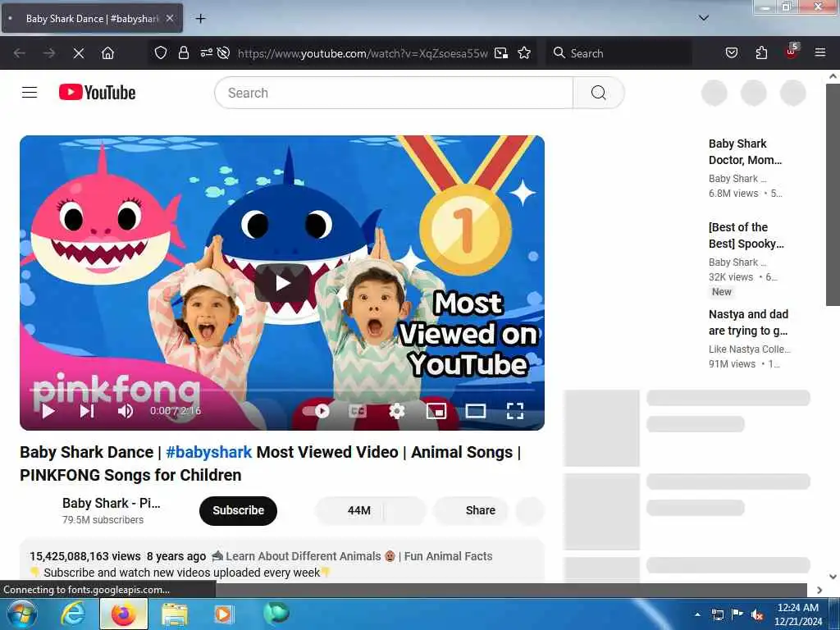Click the YouTube logo
This screenshot has width=840, height=630.
[97, 93]
